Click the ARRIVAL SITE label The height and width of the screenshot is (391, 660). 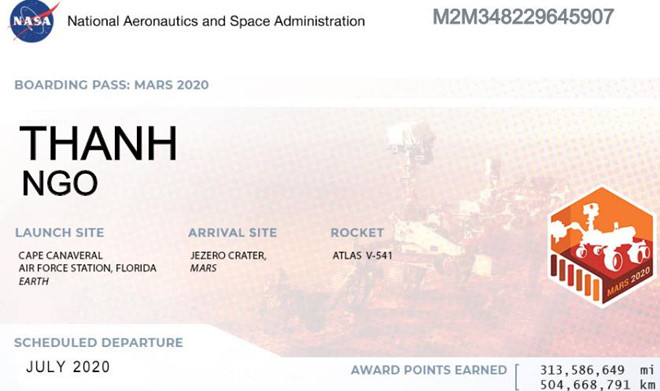click(232, 233)
